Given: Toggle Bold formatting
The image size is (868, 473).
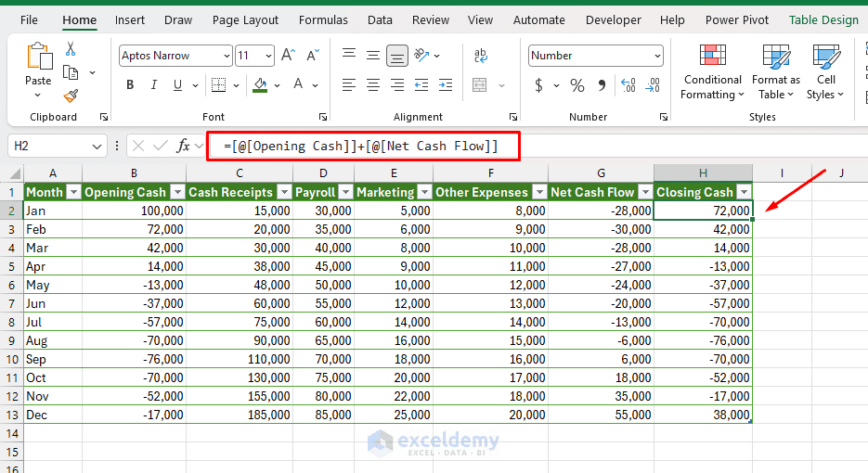Looking at the screenshot, I should coord(130,85).
